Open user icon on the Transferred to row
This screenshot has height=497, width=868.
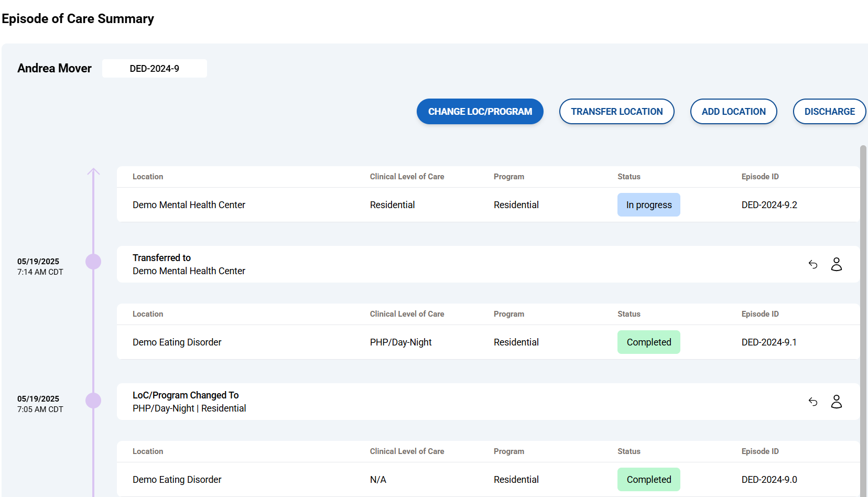[837, 264]
